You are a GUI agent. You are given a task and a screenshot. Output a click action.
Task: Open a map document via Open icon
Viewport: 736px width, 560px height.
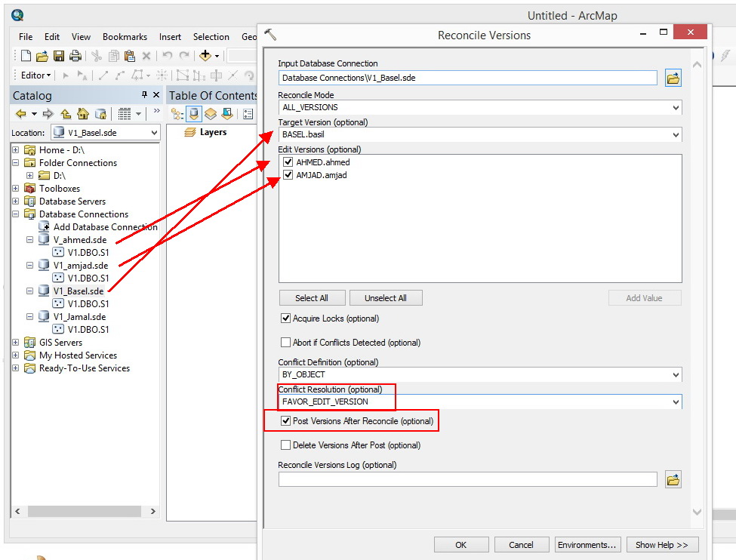click(42, 56)
